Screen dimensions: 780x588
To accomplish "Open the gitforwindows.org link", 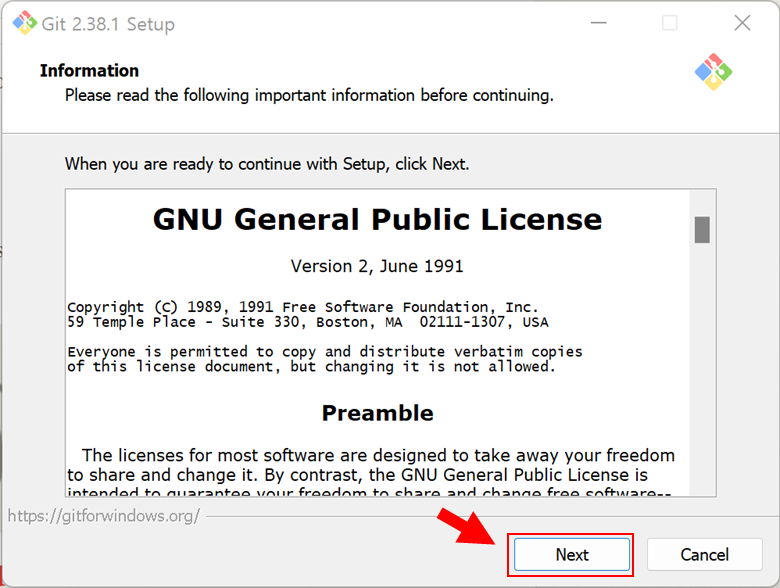I will pyautogui.click(x=103, y=516).
